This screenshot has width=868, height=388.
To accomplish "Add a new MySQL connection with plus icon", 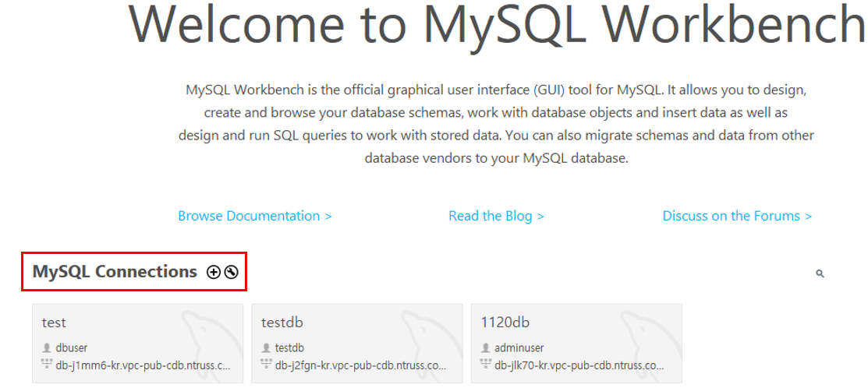I will 213,272.
